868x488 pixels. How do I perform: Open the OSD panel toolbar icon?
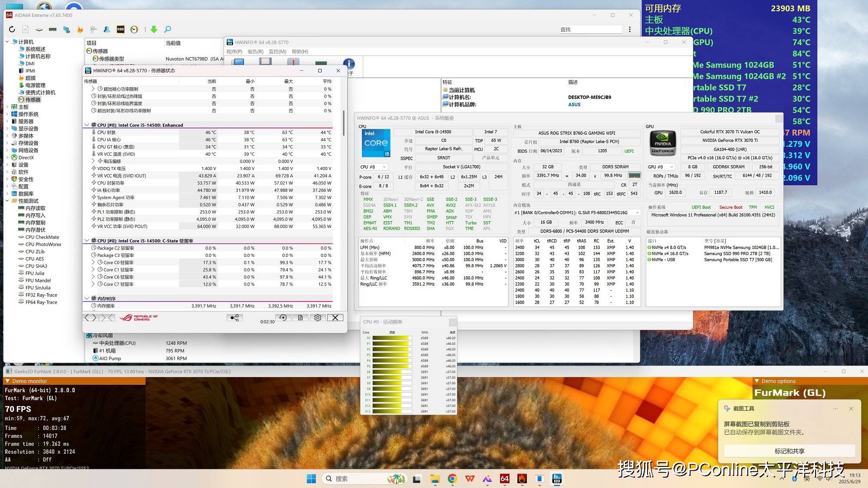[121, 29]
